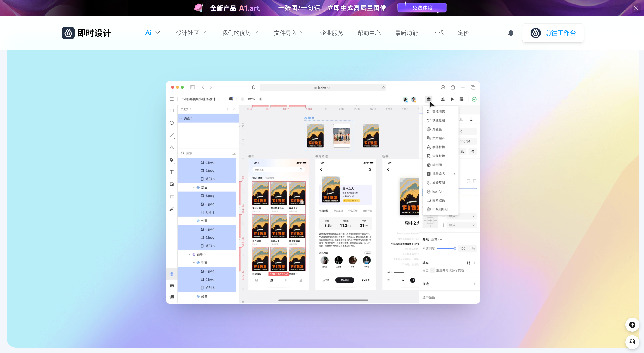Image resolution: width=644 pixels, height=353 pixels.
Task: Click the opacity value field showing 100
Action: tap(467, 249)
